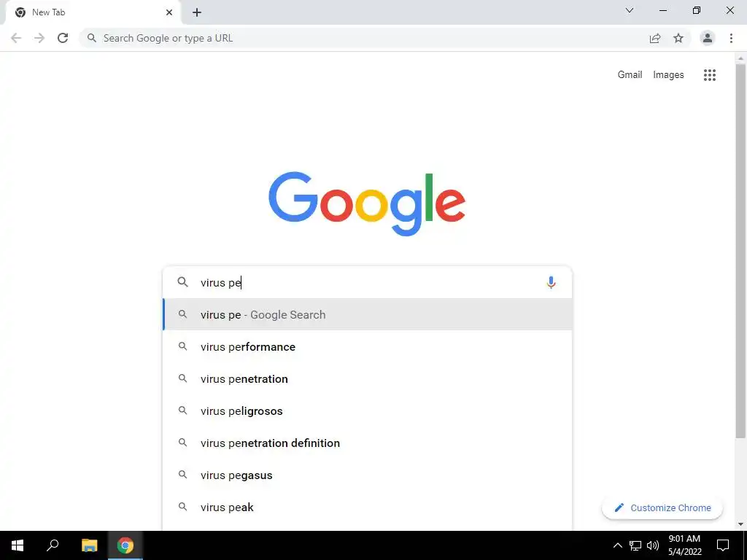Image resolution: width=747 pixels, height=560 pixels.
Task: Click the voice search microphone icon
Action: pyautogui.click(x=551, y=282)
